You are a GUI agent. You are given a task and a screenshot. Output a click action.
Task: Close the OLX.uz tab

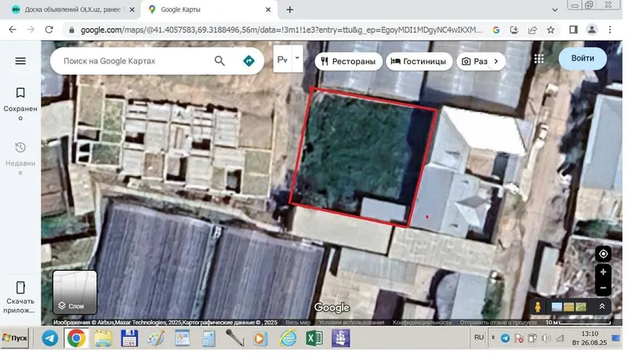tap(132, 9)
